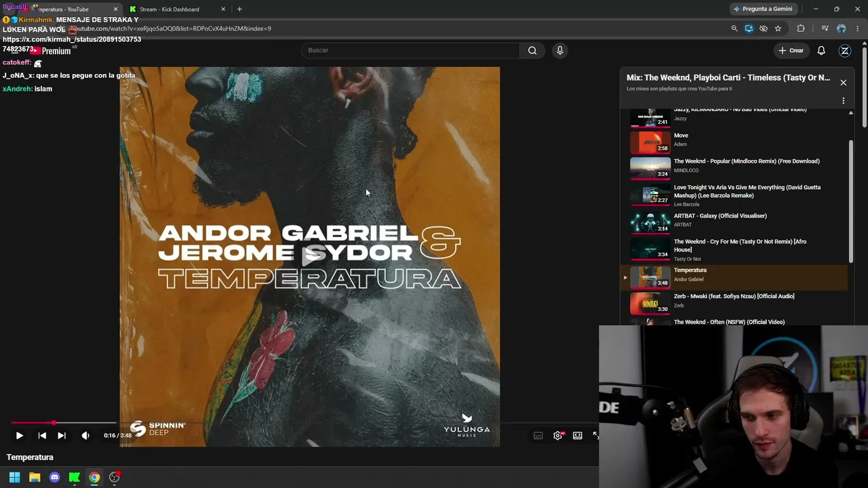
Task: Close the mix playlist panel
Action: (x=844, y=83)
